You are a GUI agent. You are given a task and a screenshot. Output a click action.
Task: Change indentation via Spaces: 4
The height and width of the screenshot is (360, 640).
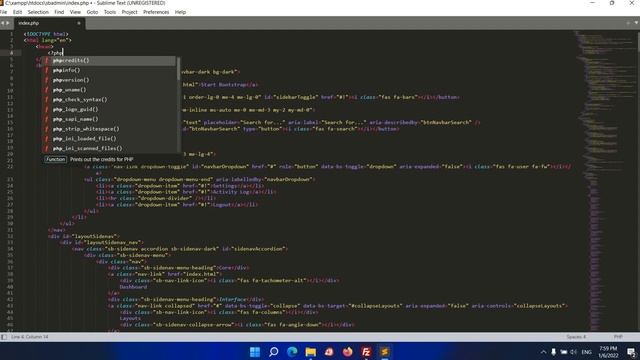pos(576,337)
